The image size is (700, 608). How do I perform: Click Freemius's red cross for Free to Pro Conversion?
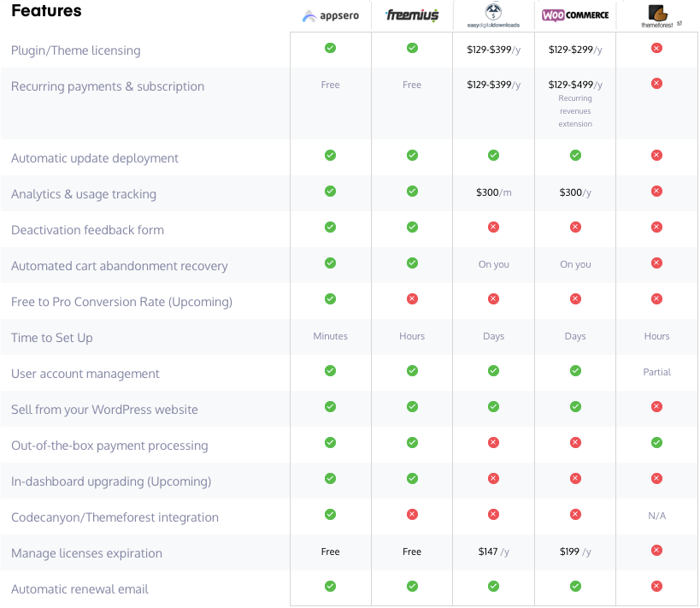412,298
